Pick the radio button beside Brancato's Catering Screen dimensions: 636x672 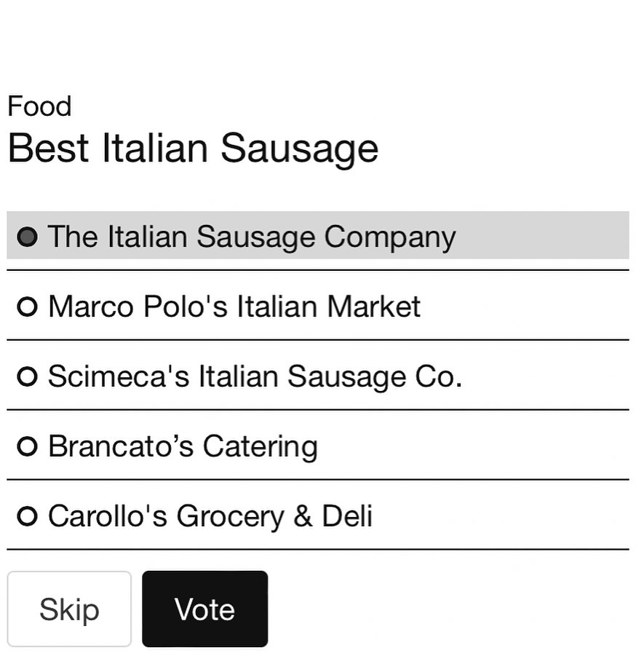click(x=28, y=446)
